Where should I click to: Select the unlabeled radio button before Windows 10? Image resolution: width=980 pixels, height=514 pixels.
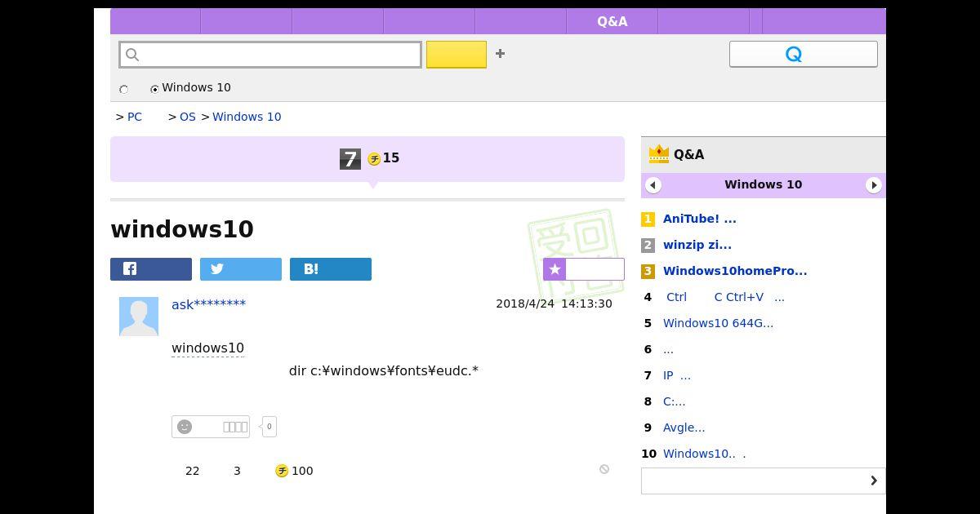point(124,89)
